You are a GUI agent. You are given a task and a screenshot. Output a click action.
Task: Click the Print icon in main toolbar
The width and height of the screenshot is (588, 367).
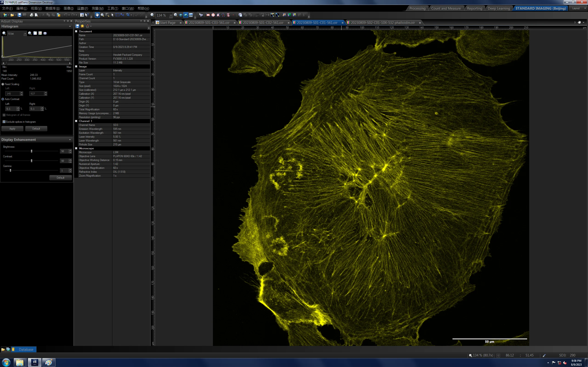[x=31, y=15]
